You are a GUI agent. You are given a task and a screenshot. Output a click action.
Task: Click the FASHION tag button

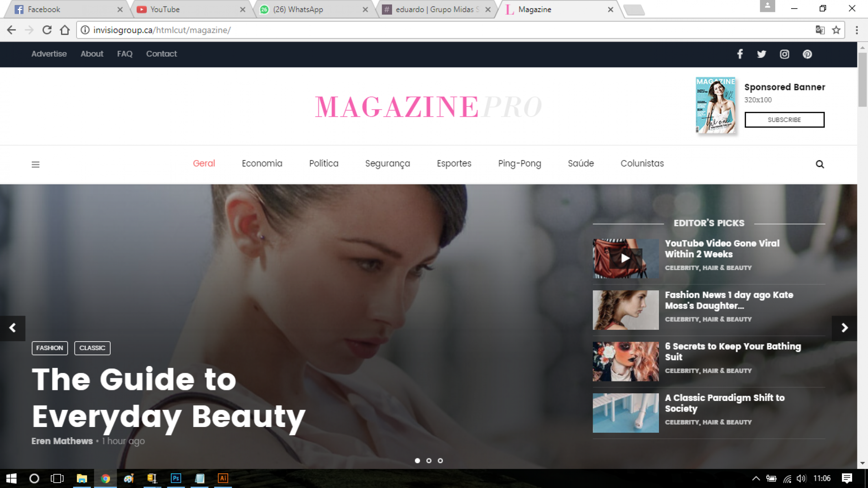pyautogui.click(x=50, y=348)
